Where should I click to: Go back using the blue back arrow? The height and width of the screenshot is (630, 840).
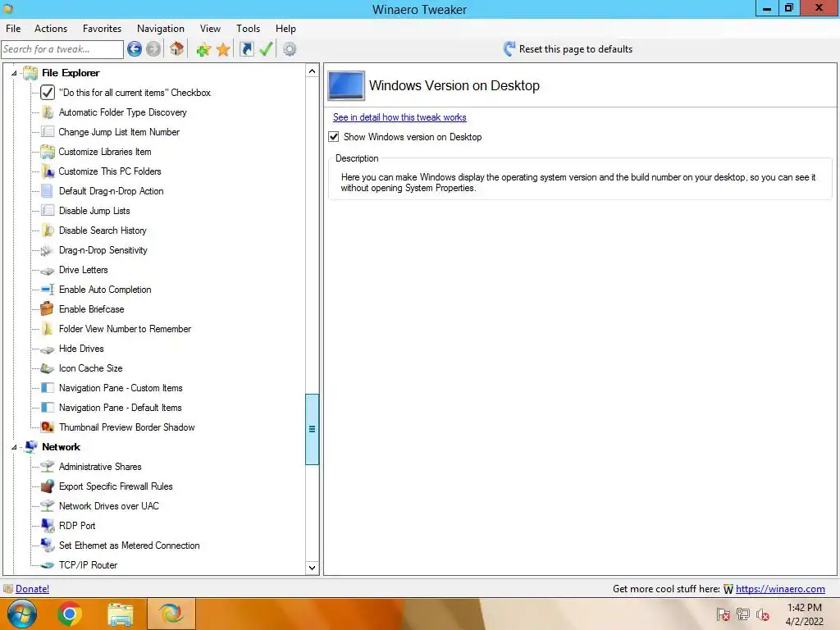click(x=135, y=49)
